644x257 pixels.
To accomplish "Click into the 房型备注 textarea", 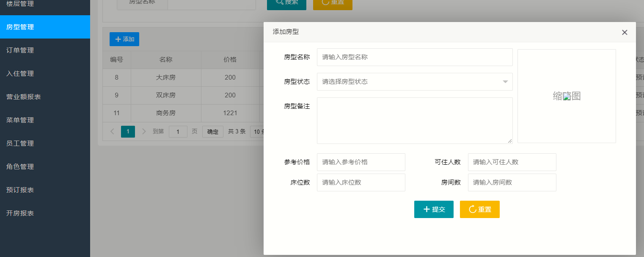I will 415,121.
